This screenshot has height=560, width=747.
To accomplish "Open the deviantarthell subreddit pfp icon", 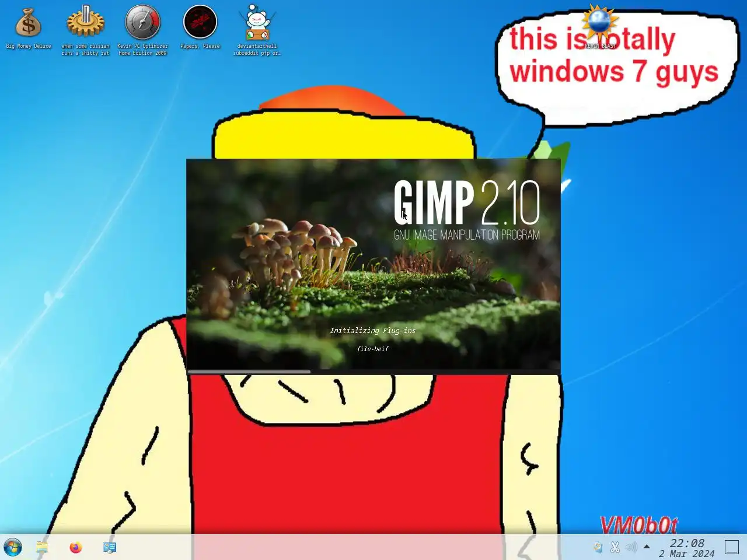I will click(x=257, y=30).
